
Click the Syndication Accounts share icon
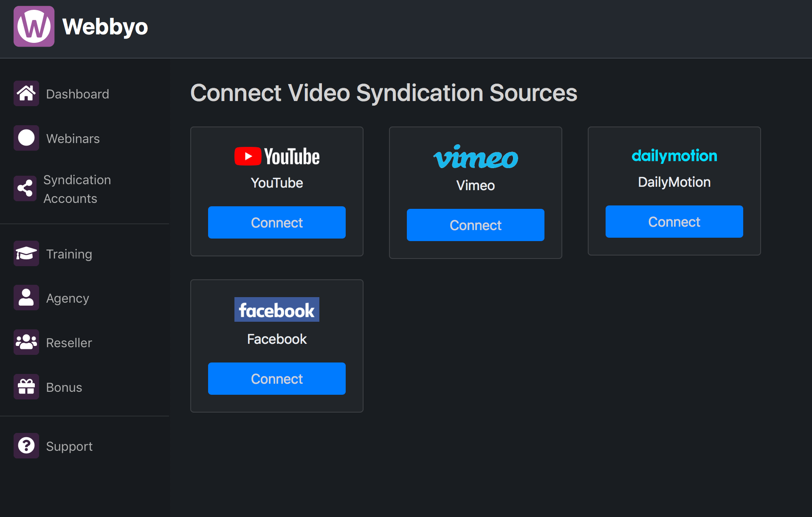point(25,188)
